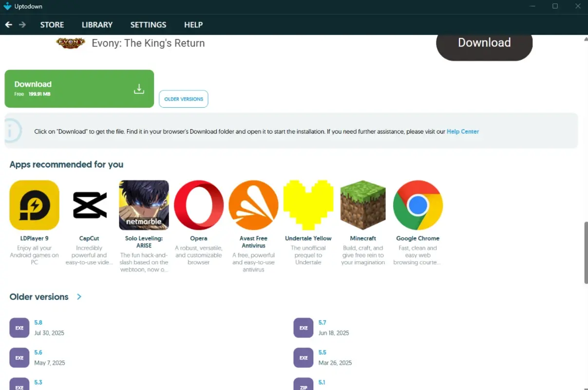Click the EXE icon beside version 5.8
Viewport: 588px width, 390px height.
tap(19, 328)
